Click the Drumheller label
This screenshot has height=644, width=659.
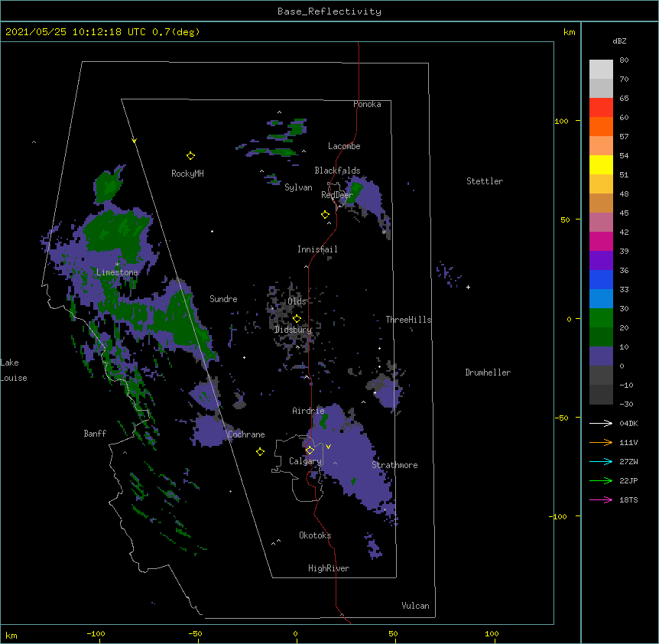[488, 372]
